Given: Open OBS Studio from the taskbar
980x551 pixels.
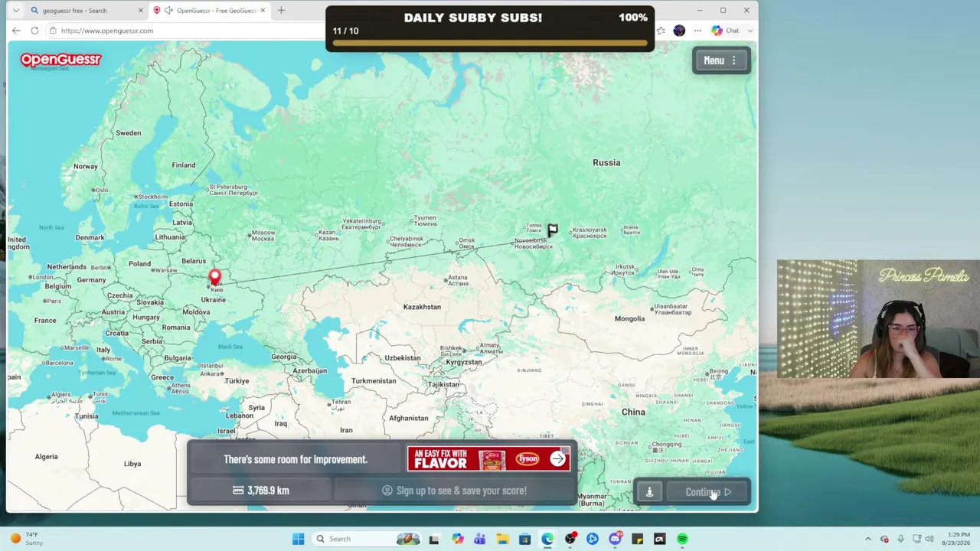Looking at the screenshot, I should coord(570,539).
